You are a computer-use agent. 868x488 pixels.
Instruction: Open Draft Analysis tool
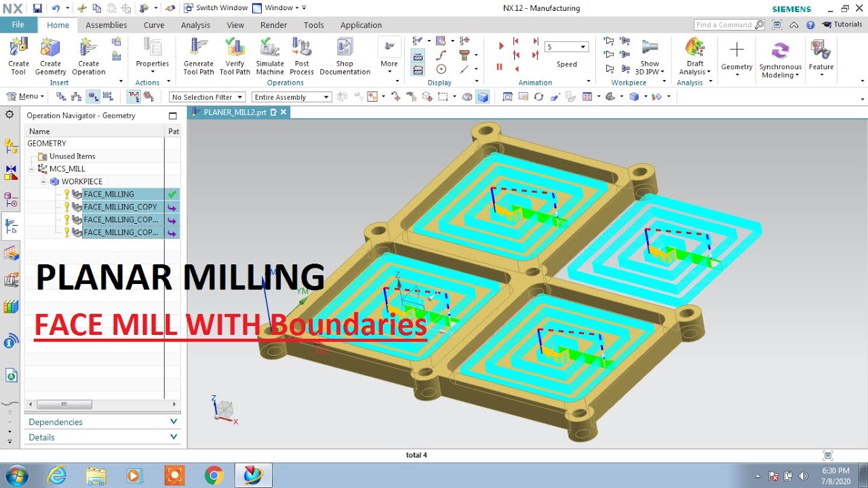[x=694, y=57]
